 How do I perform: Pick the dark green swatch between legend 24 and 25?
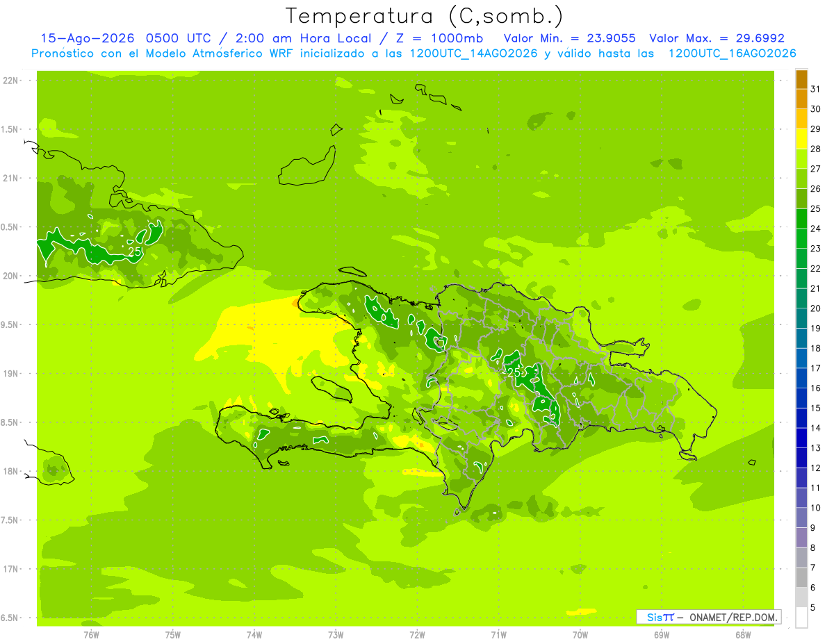coord(801,219)
